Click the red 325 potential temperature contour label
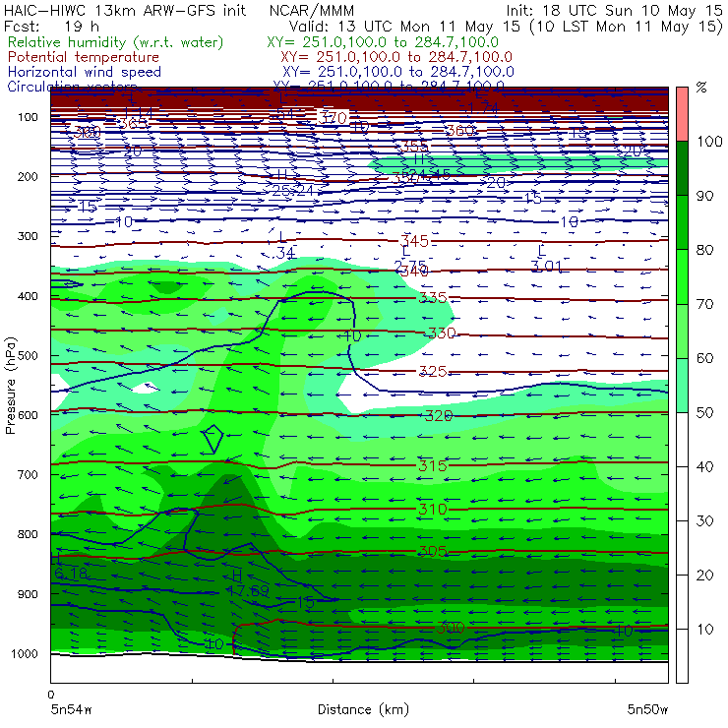Screen dimensions: 728x728 (433, 372)
